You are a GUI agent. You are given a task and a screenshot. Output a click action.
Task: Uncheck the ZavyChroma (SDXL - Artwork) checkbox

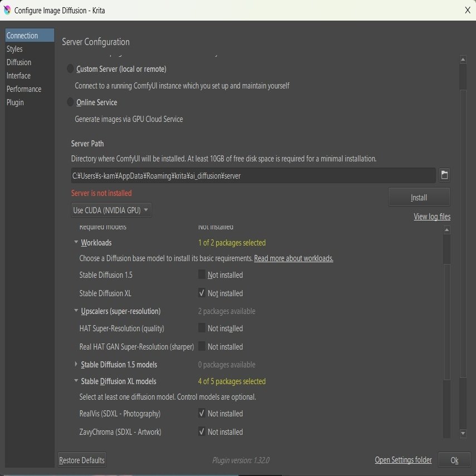pos(202,431)
